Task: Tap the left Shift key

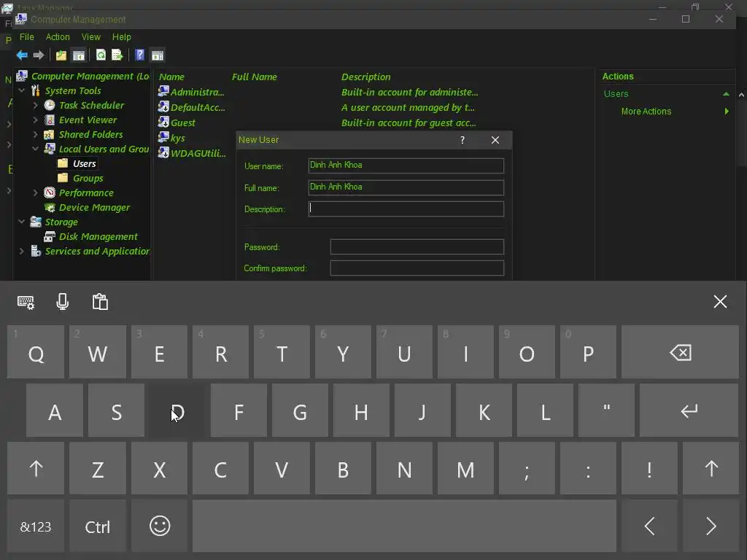Action: (36, 469)
